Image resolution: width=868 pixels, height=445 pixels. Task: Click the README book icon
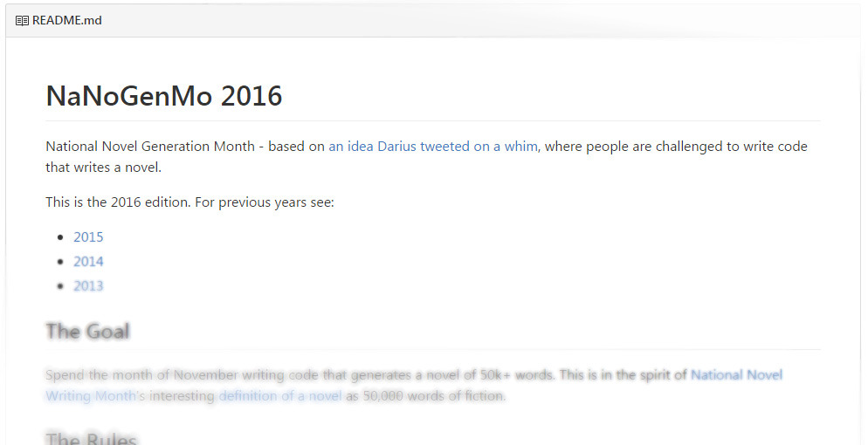[x=22, y=21]
